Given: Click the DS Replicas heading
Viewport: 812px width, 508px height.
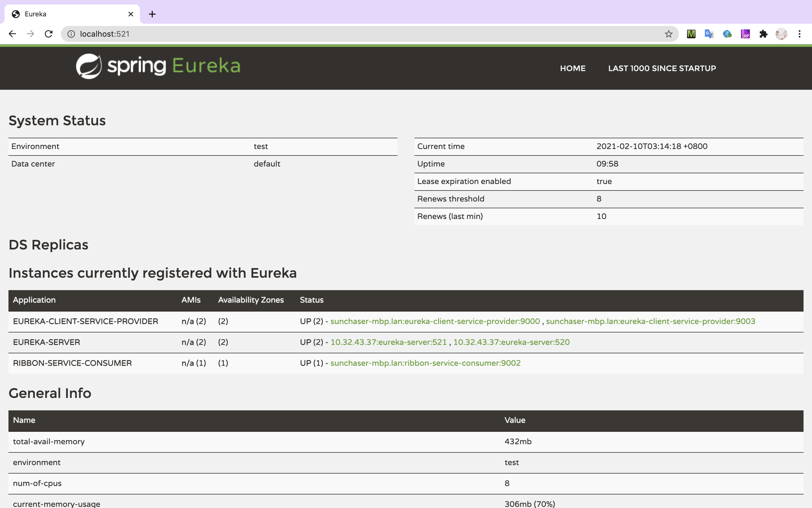Looking at the screenshot, I should coord(48,245).
